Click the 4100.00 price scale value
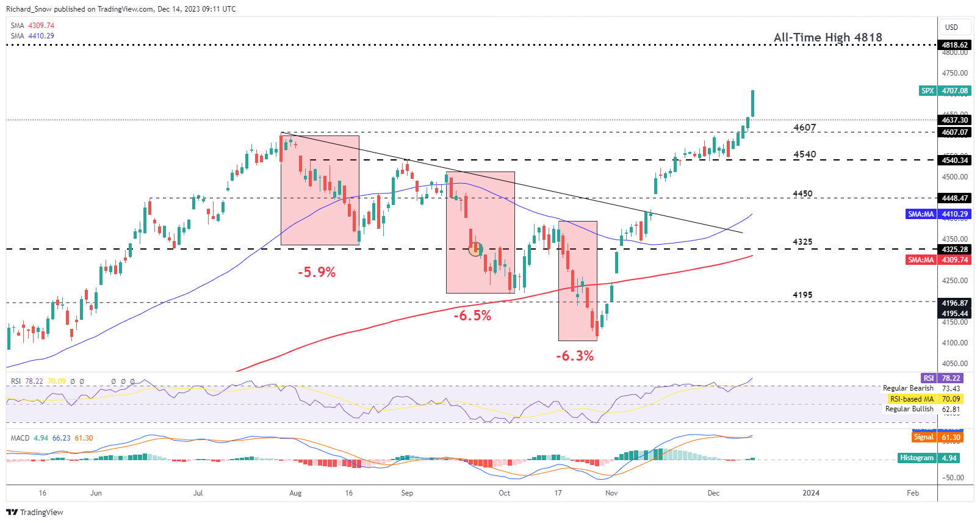This screenshot has width=980, height=523. pyautogui.click(x=954, y=343)
